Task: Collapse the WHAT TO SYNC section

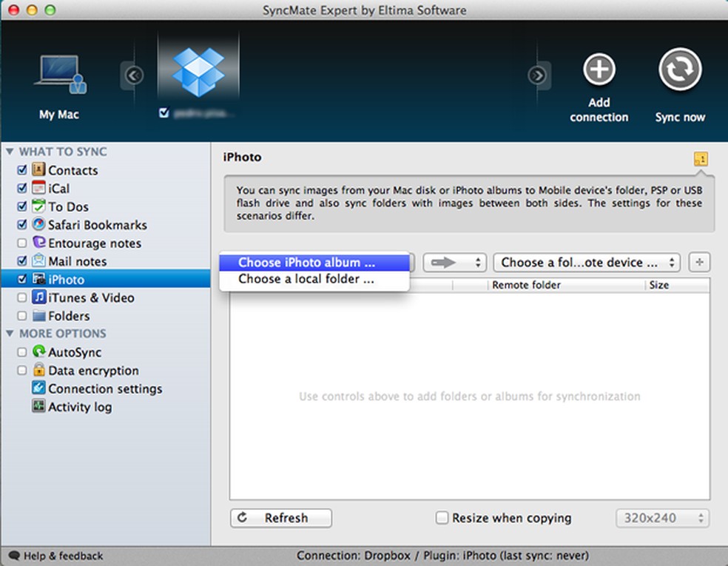Action: (10, 151)
